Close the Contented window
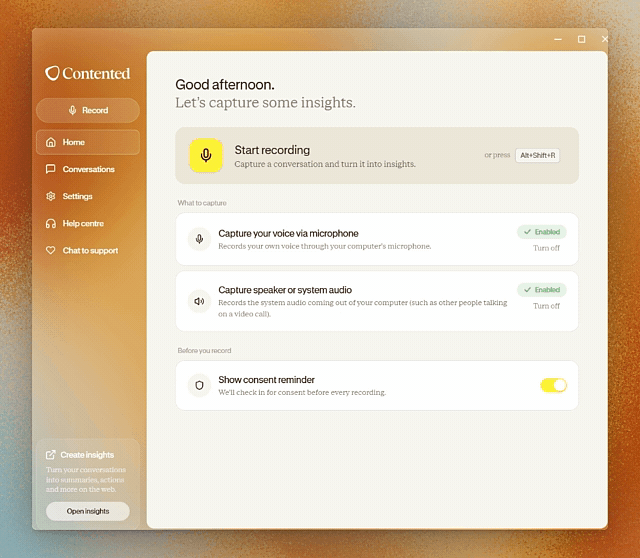This screenshot has width=640, height=558. click(x=605, y=39)
